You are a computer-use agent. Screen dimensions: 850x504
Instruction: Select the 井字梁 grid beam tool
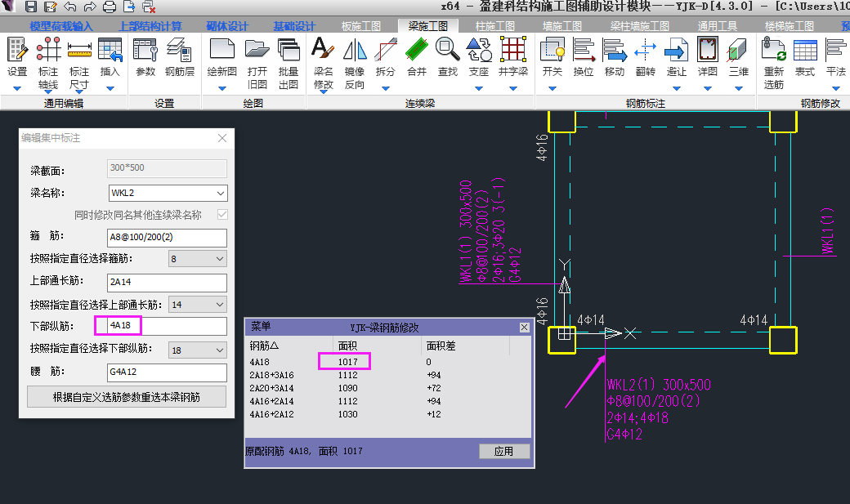coord(512,50)
